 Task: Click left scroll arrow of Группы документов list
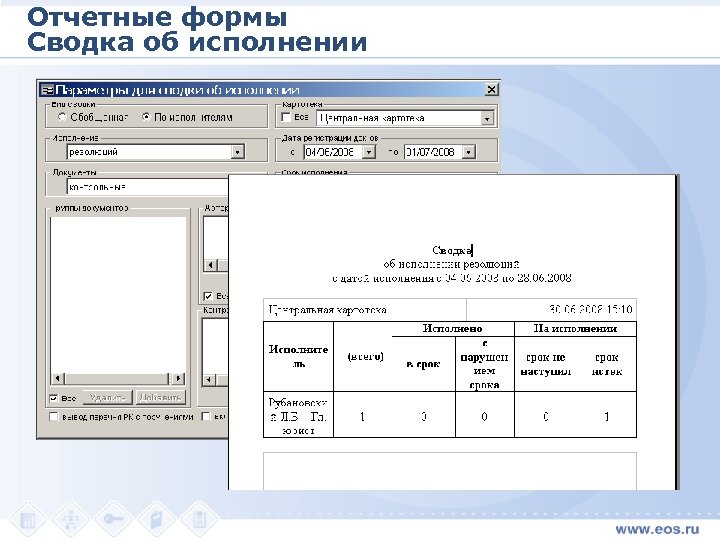coord(57,379)
